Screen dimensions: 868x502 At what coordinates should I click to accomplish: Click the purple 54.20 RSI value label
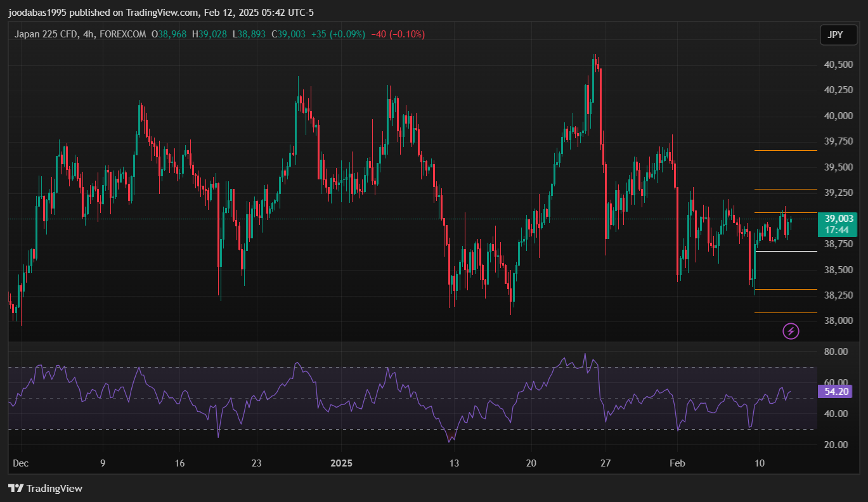click(x=837, y=392)
